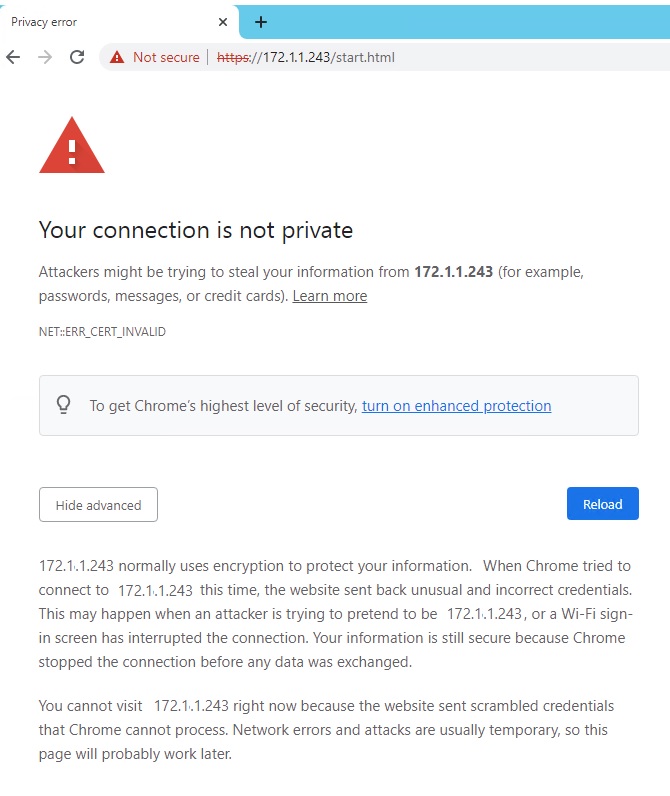This screenshot has height=796, width=670.
Task: Click the large red warning triangle on the page
Action: [71, 147]
